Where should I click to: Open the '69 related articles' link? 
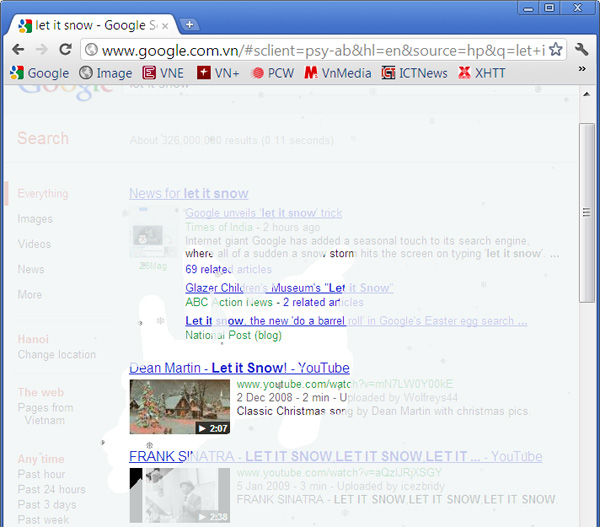point(228,269)
